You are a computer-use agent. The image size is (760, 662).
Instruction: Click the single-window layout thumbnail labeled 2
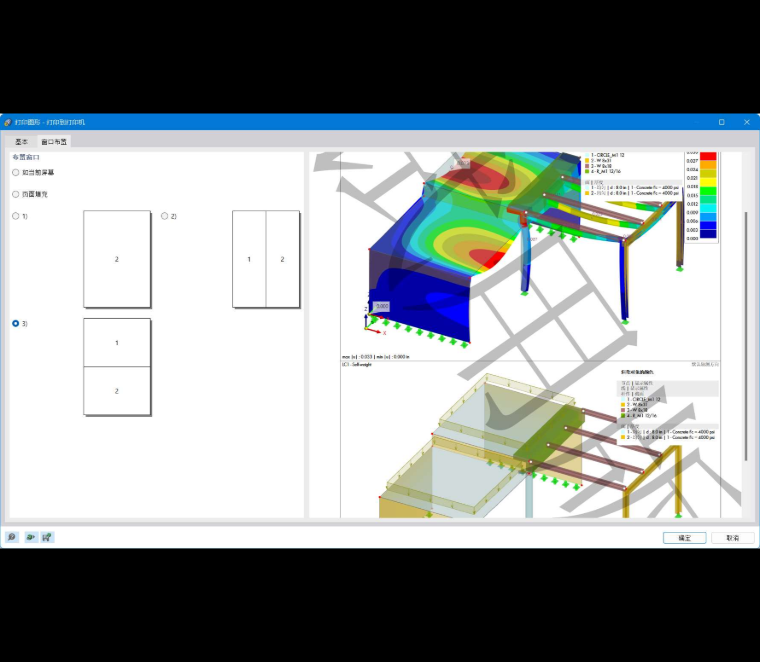pyautogui.click(x=117, y=259)
